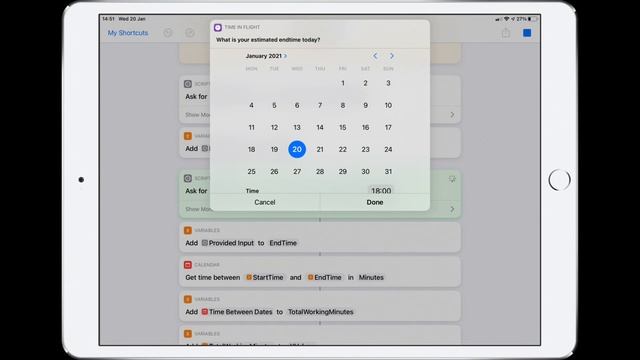640x360 pixels.
Task: Select the highlighted date 20
Action: [297, 149]
